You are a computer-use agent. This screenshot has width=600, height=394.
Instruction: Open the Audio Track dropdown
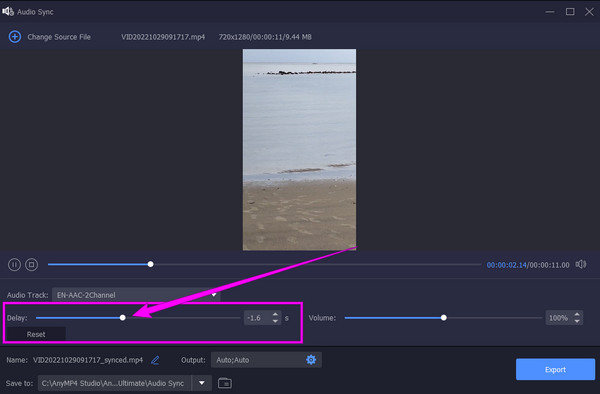tap(136, 295)
